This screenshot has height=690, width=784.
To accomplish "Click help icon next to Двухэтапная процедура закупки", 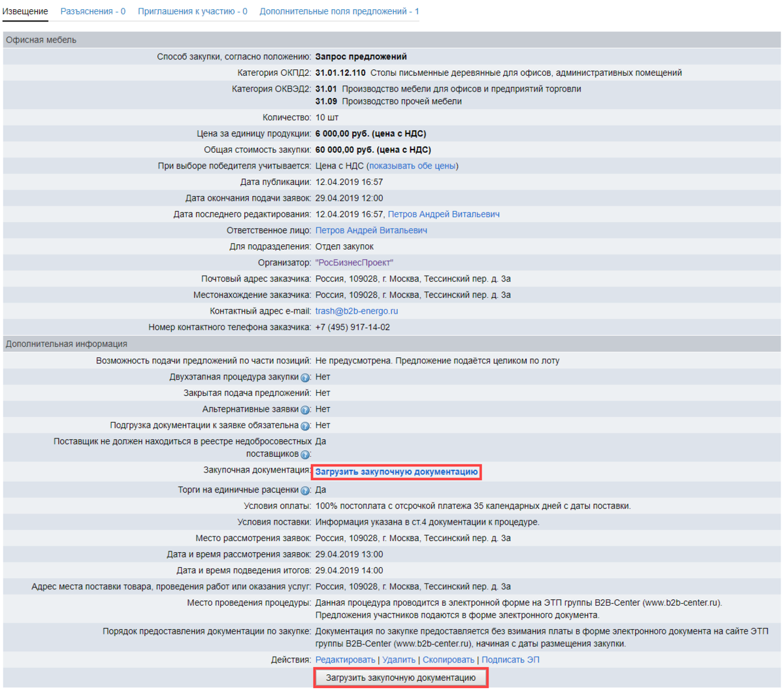I will [304, 378].
